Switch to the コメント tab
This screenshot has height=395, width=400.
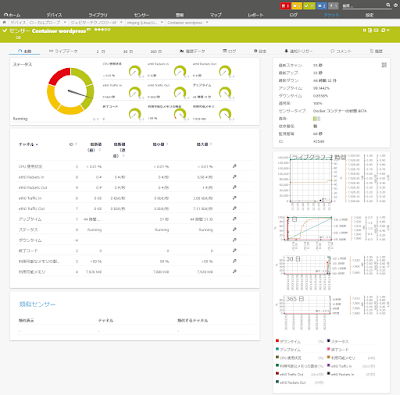pos(341,51)
